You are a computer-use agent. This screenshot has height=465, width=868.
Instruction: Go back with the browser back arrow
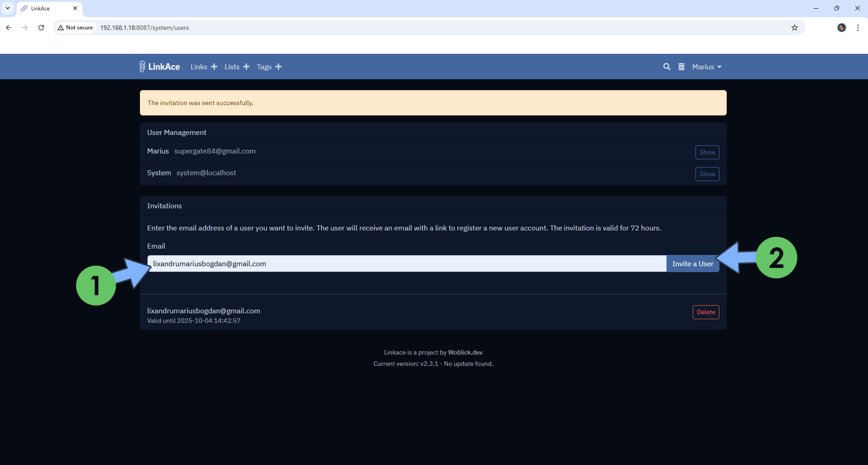pos(9,28)
